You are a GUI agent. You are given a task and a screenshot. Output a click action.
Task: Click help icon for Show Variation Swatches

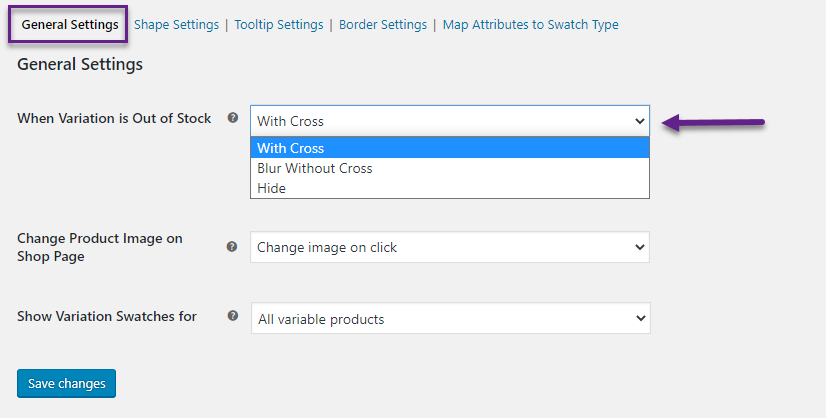click(x=232, y=315)
